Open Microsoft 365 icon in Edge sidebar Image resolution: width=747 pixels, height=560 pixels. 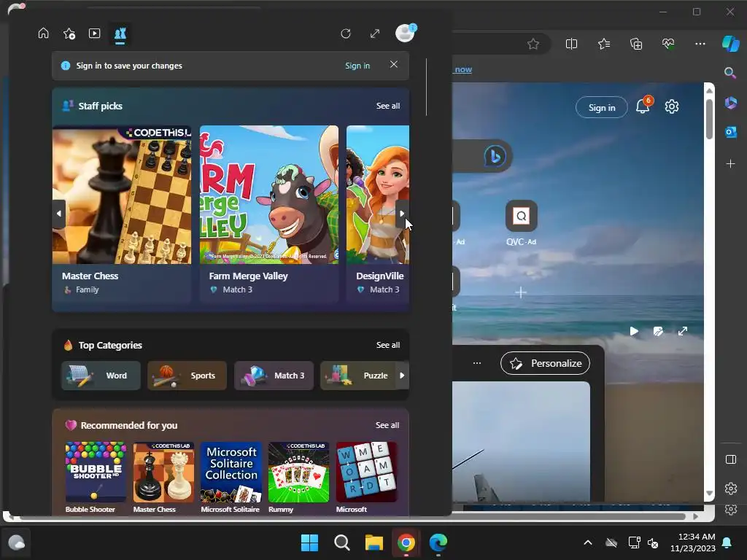tap(730, 102)
